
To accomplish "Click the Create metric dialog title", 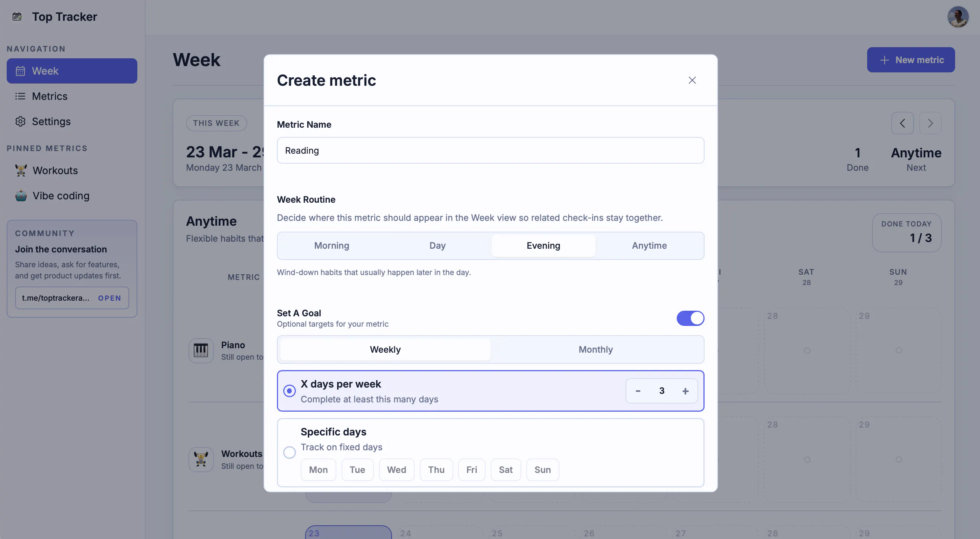I will pyautogui.click(x=326, y=80).
